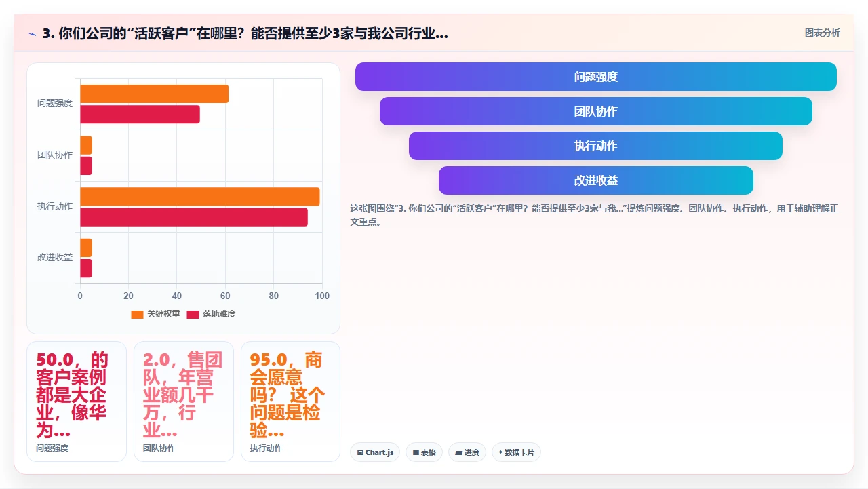Click the heading starting with 3. 你们公司的
This screenshot has width=868, height=489.
click(245, 33)
